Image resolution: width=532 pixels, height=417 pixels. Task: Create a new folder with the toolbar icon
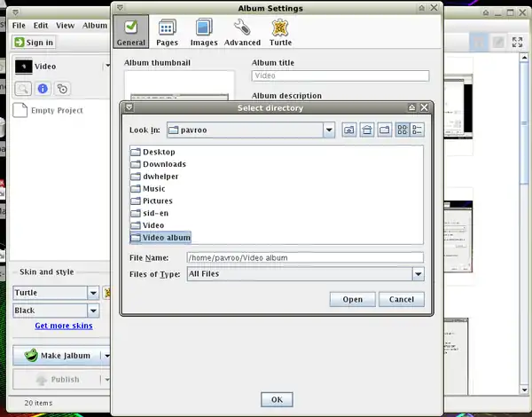pyautogui.click(x=384, y=130)
